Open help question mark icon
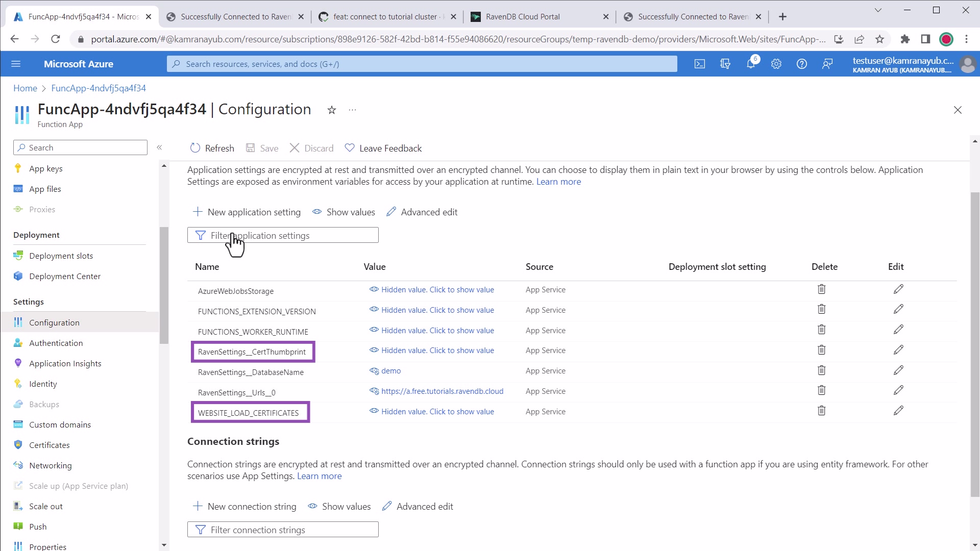This screenshot has width=980, height=551. click(802, 64)
